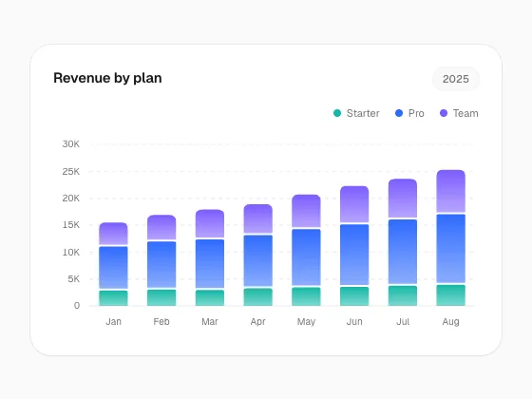Click the May axis label

point(306,321)
